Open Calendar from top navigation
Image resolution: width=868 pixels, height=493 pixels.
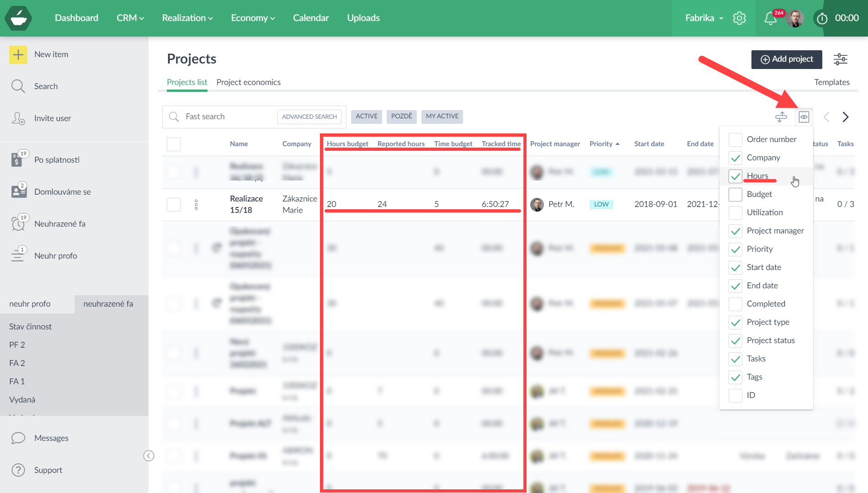point(311,18)
